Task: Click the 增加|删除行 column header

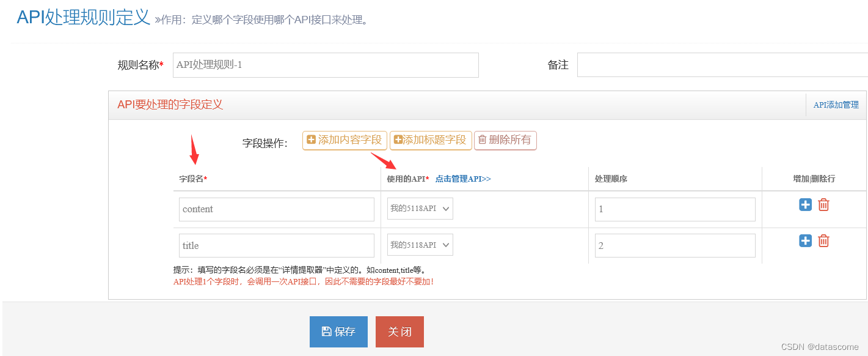Action: point(814,179)
